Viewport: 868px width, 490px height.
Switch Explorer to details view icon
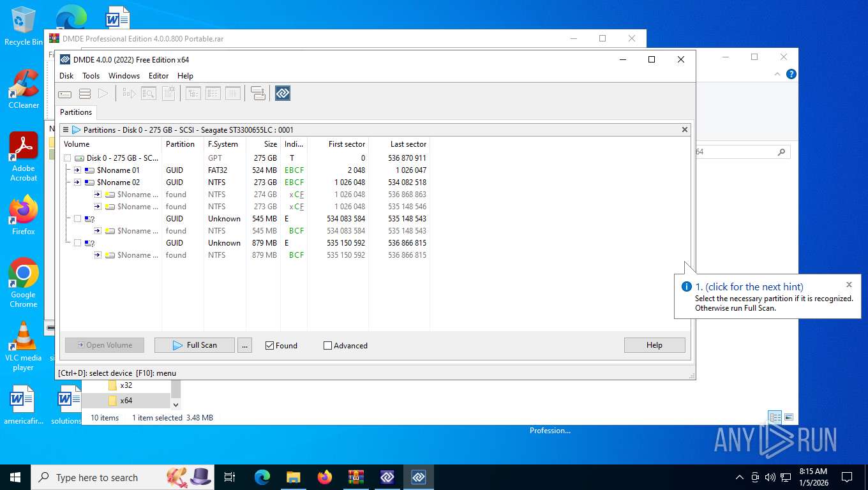pos(775,417)
